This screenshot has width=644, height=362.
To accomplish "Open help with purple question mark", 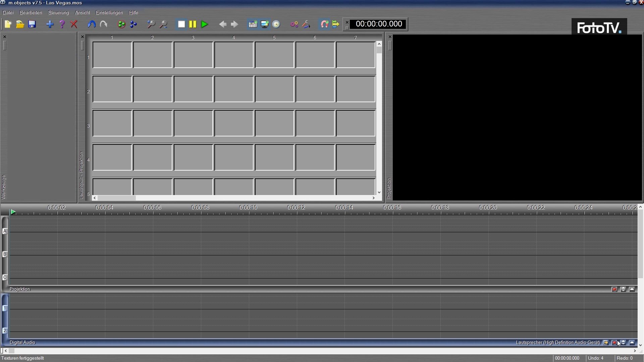I will [62, 24].
